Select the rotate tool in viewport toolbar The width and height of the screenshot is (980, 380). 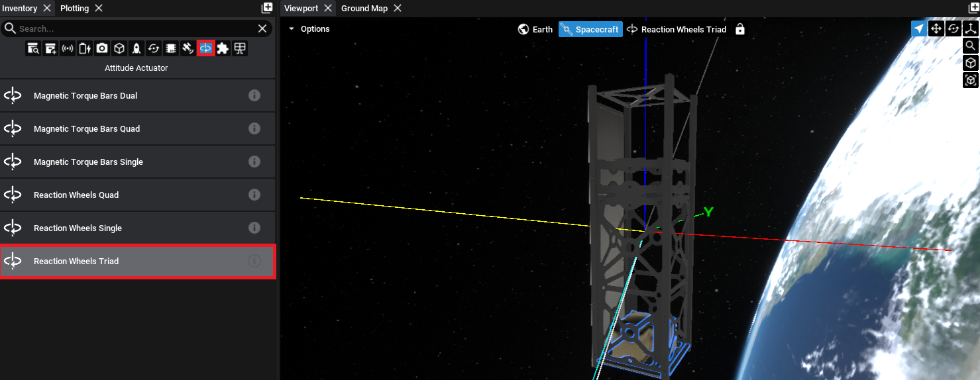[x=953, y=28]
